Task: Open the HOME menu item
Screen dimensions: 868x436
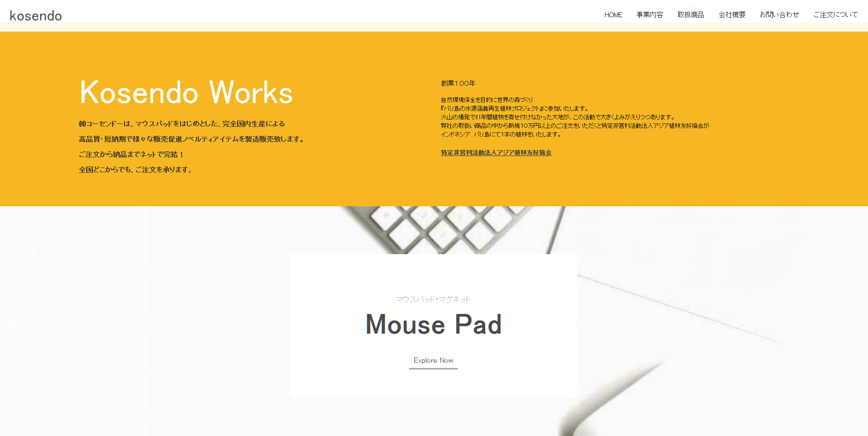Action: [613, 15]
